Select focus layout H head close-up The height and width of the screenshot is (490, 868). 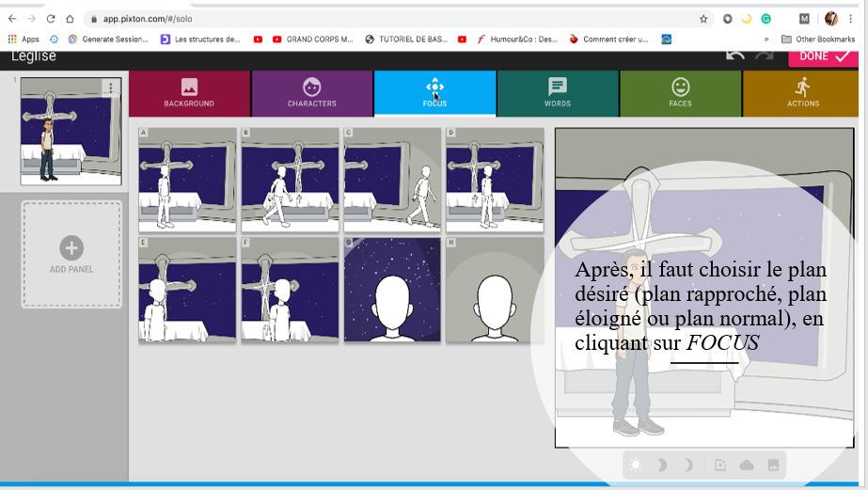494,290
